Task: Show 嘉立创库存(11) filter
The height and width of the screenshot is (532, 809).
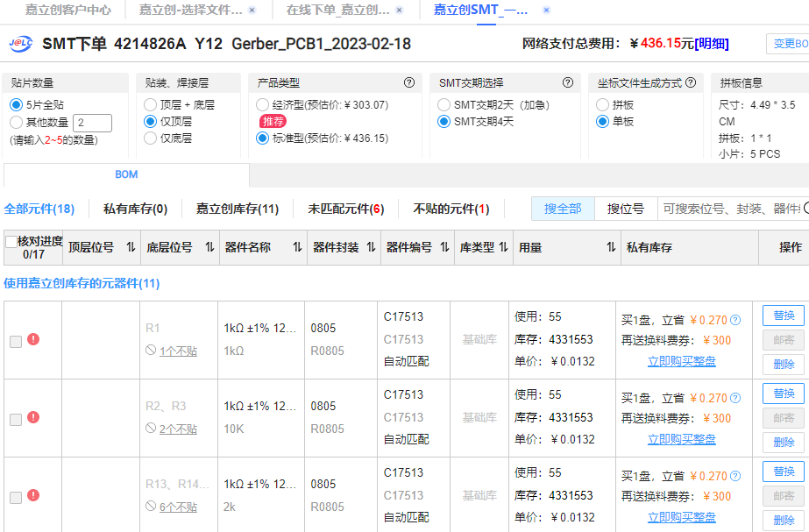Action: 238,209
